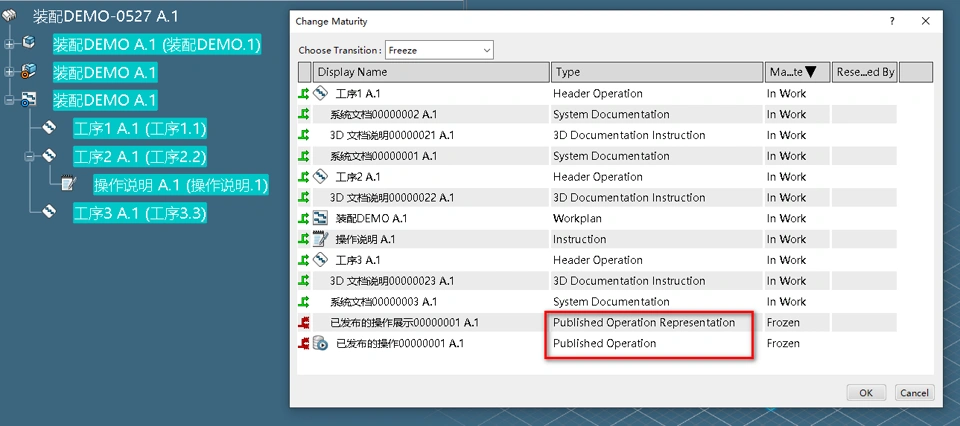
Task: Click the red transition icon on the 已发布的操作展示00000001 A.1 row
Action: pyautogui.click(x=304, y=323)
